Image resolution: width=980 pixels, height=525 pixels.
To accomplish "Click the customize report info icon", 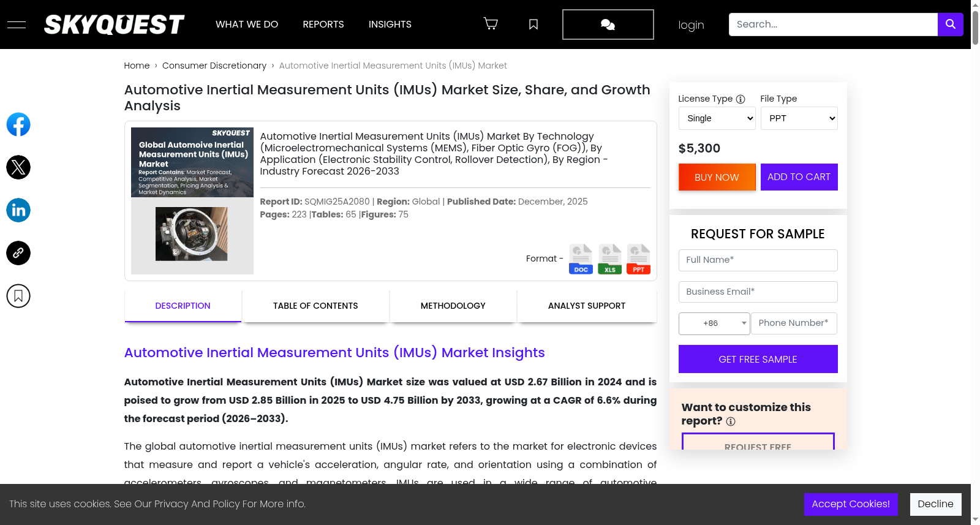I will 731,421.
